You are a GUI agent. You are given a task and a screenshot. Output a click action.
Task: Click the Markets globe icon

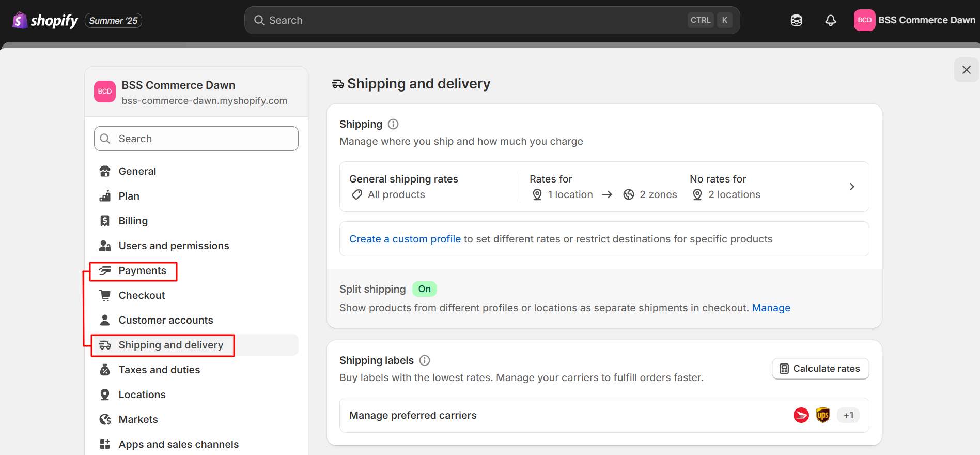[x=105, y=419]
